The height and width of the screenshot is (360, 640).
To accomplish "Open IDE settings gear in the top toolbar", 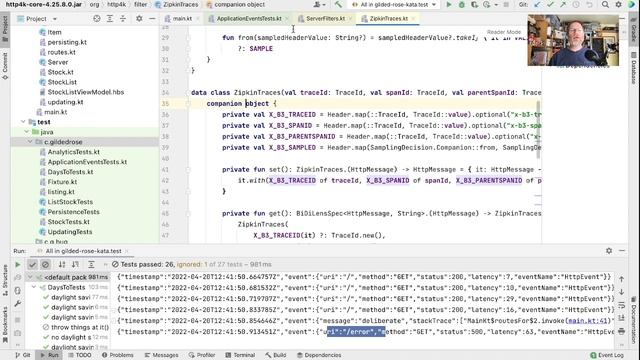I will click(x=618, y=4).
